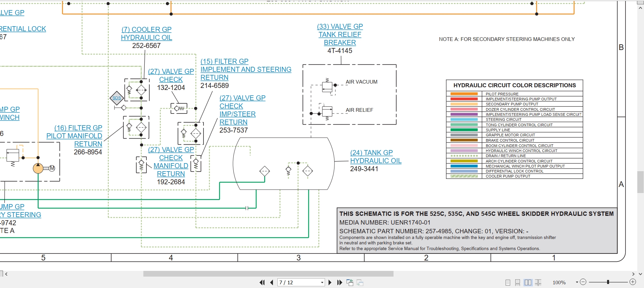The height and width of the screenshot is (288, 644).
Task: Click the go to previous view icon
Action: pyautogui.click(x=350, y=283)
